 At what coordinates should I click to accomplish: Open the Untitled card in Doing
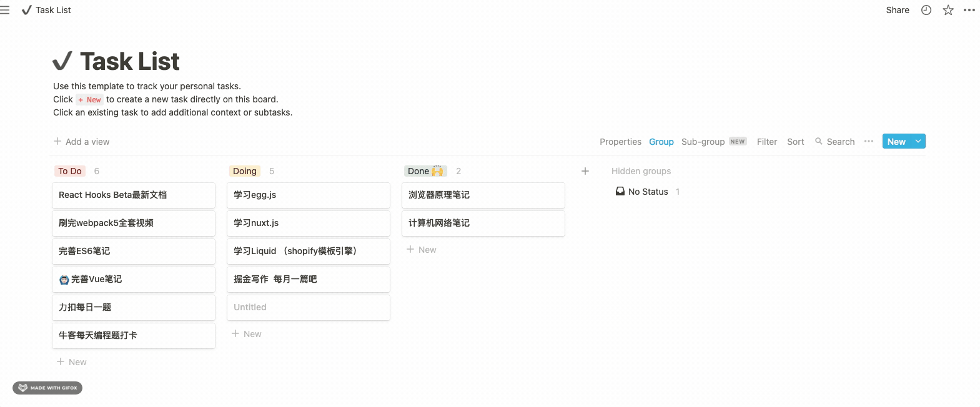pyautogui.click(x=309, y=308)
